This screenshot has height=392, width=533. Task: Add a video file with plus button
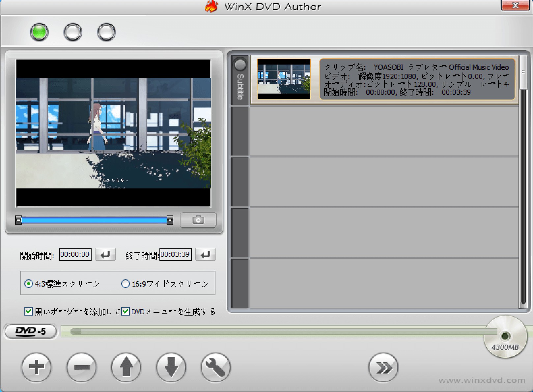[37, 367]
